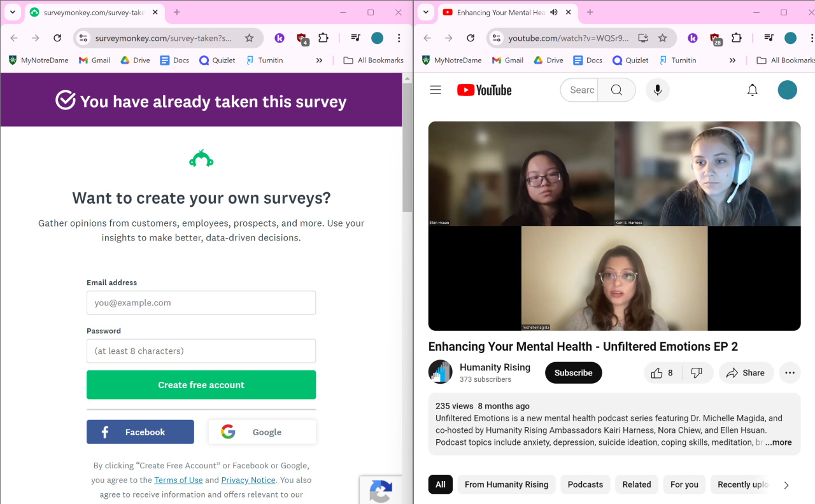Open the reCAPTCHA badge on the survey page
Viewport: 815px width, 504px height.
tap(381, 490)
